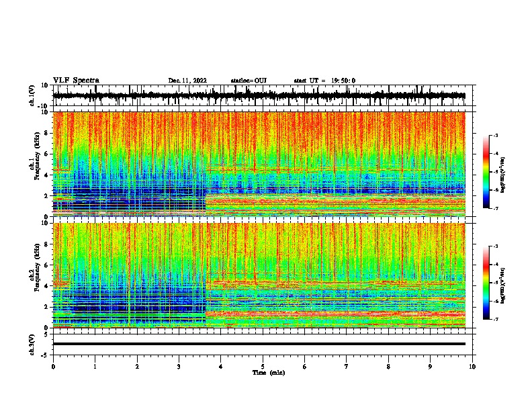This screenshot has height=411, width=532.
Task: Click the "ch.3(V)" axis label
Action: [32, 345]
